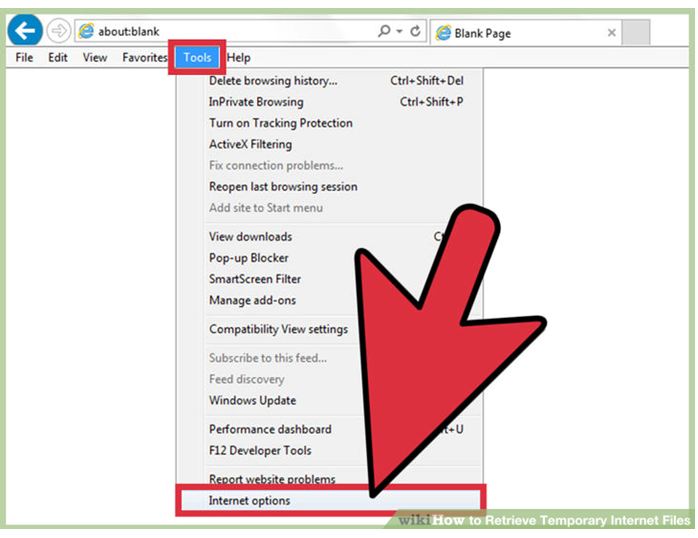Open the File menu
Screen dimensions: 698x538
click(x=24, y=57)
